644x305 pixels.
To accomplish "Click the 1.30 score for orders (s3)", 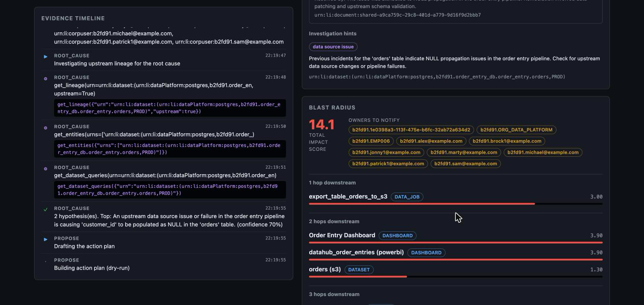I will coord(596,270).
